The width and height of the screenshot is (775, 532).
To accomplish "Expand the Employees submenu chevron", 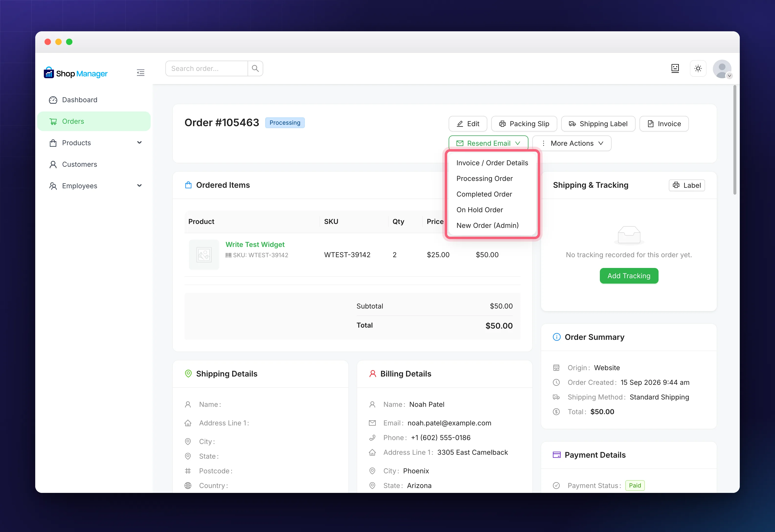I will 139,186.
